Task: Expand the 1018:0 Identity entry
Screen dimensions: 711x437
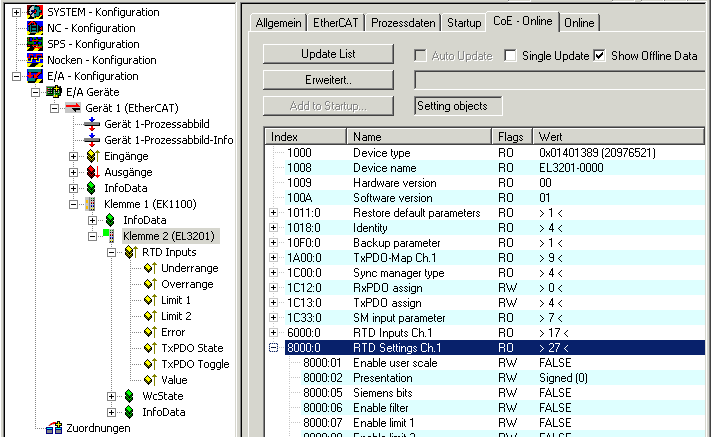Action: [x=273, y=228]
